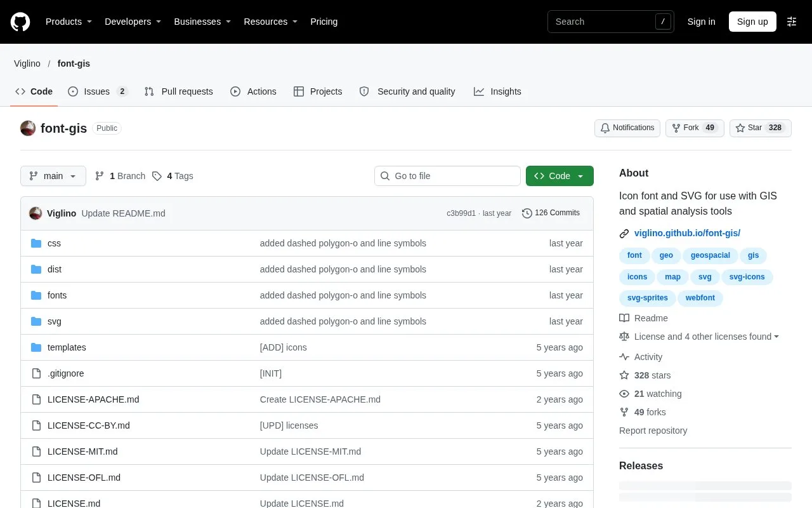Click the .gitignore file icon
This screenshot has width=812, height=508.
(x=36, y=373)
